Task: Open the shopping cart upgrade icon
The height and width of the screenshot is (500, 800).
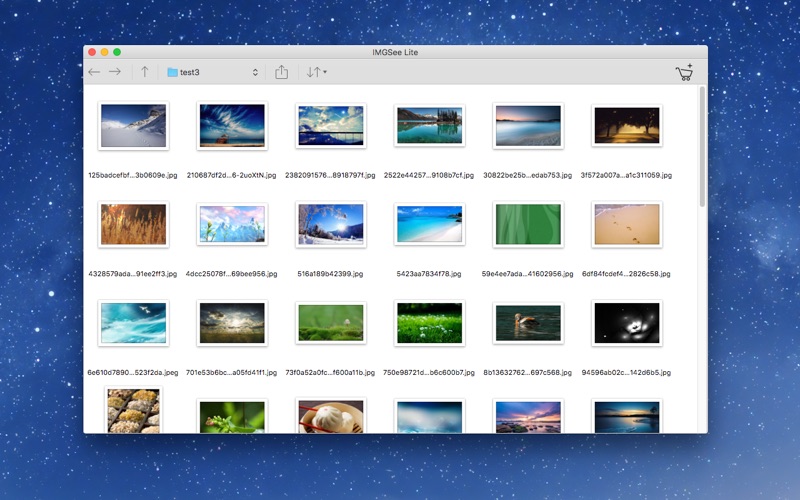Action: pyautogui.click(x=684, y=72)
